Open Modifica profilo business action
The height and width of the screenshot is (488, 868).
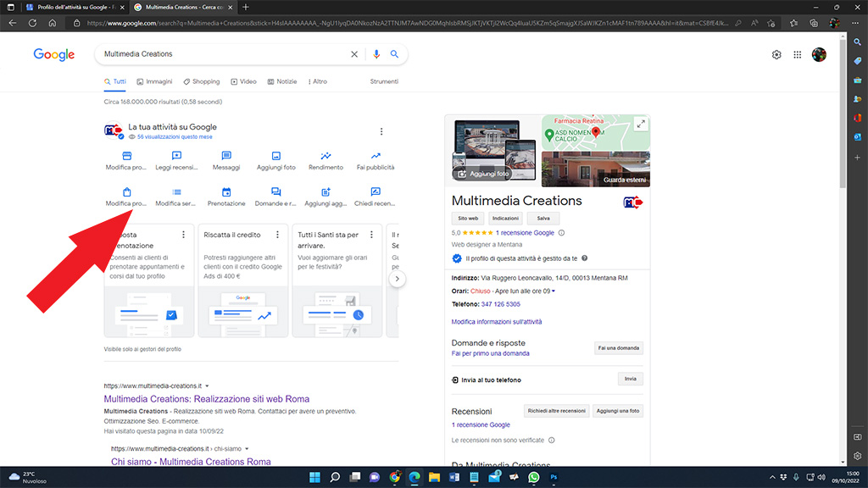pos(126,160)
